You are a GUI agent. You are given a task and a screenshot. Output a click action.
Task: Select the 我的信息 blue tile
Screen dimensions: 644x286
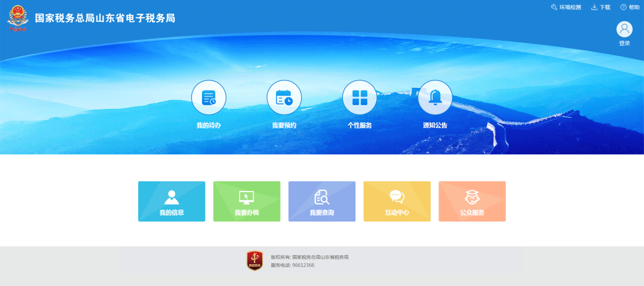172,201
